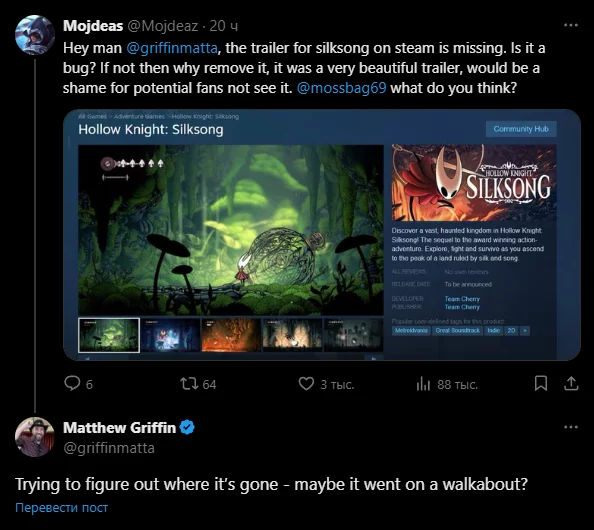Click the Перевести пост translate link
The width and height of the screenshot is (594, 530).
(x=61, y=507)
